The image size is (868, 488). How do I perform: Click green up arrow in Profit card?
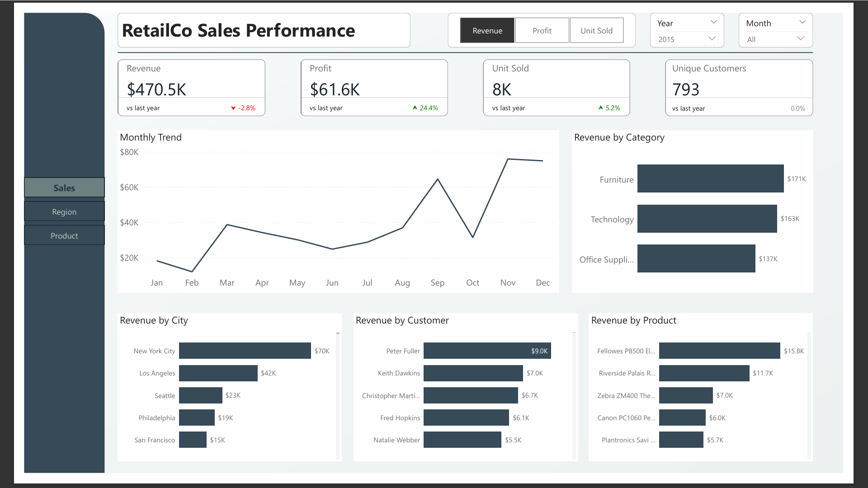[415, 108]
